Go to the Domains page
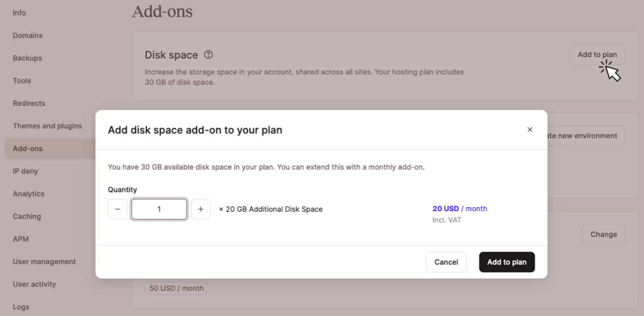The height and width of the screenshot is (316, 644). [x=27, y=35]
